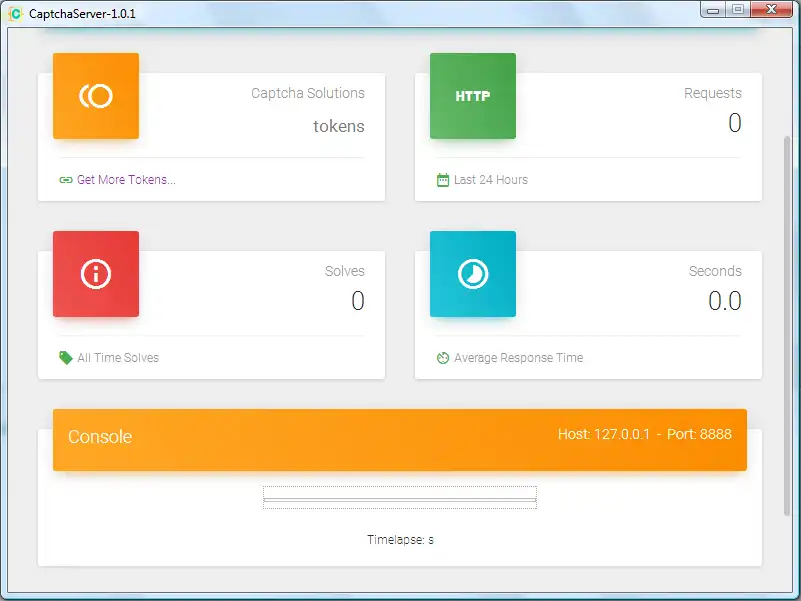Click the Average Response Time text

point(519,358)
